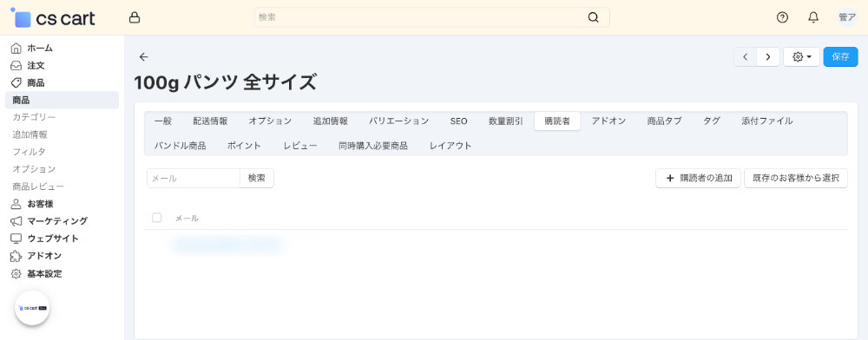Click the メール column header
This screenshot has width=868, height=340.
pos(187,219)
